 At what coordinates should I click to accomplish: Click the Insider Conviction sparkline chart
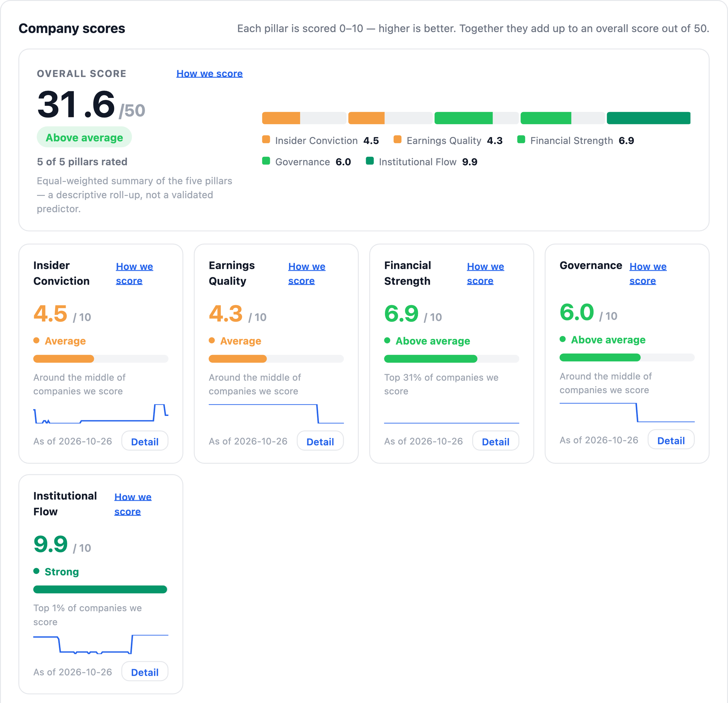tap(101, 413)
